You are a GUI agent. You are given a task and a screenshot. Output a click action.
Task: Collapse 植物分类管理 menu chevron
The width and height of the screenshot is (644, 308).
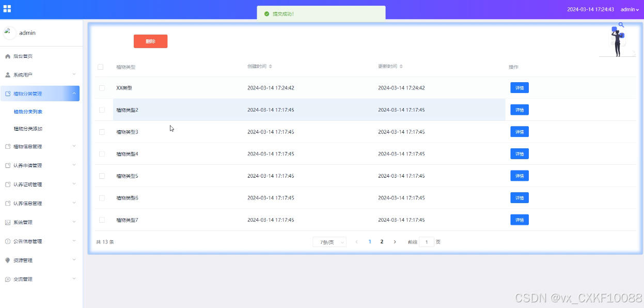point(74,94)
